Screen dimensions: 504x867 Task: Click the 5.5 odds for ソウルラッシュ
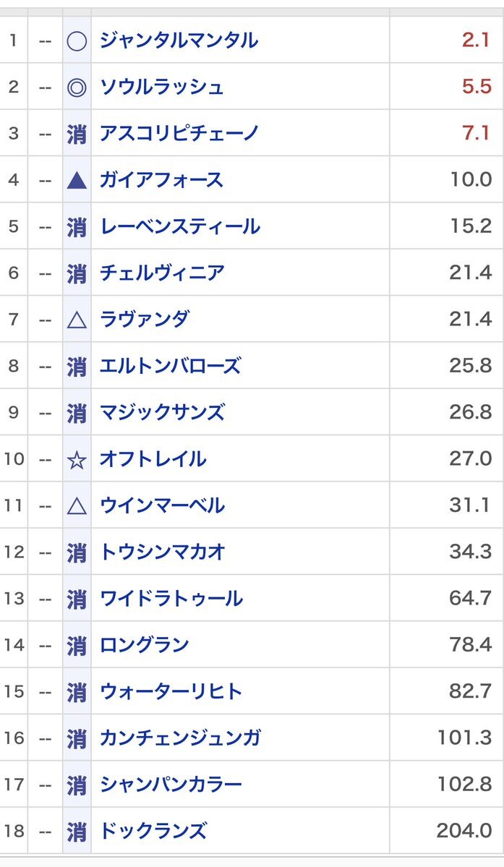tap(477, 87)
